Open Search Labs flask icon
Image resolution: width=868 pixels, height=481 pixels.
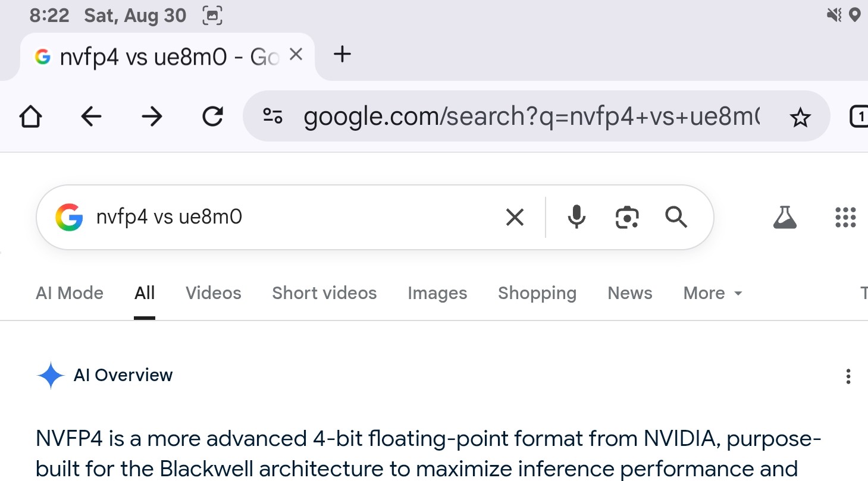click(x=785, y=217)
